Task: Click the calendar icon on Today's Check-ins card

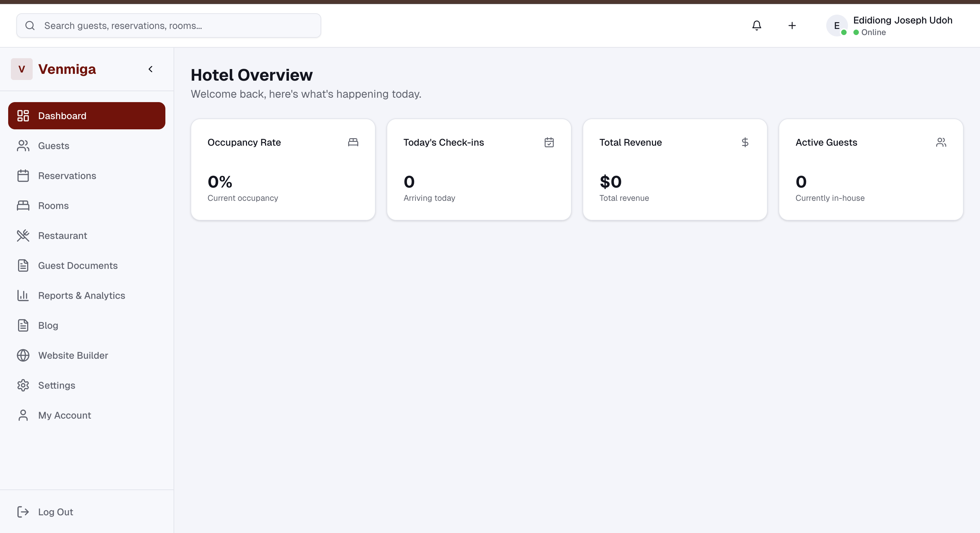Action: 549,142
